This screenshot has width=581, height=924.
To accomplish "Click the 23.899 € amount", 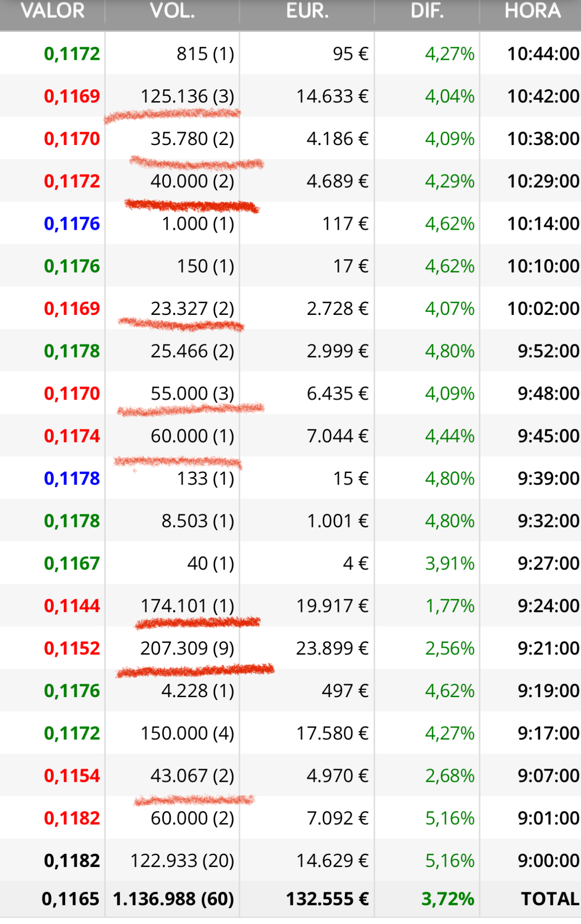I will 333,649.
